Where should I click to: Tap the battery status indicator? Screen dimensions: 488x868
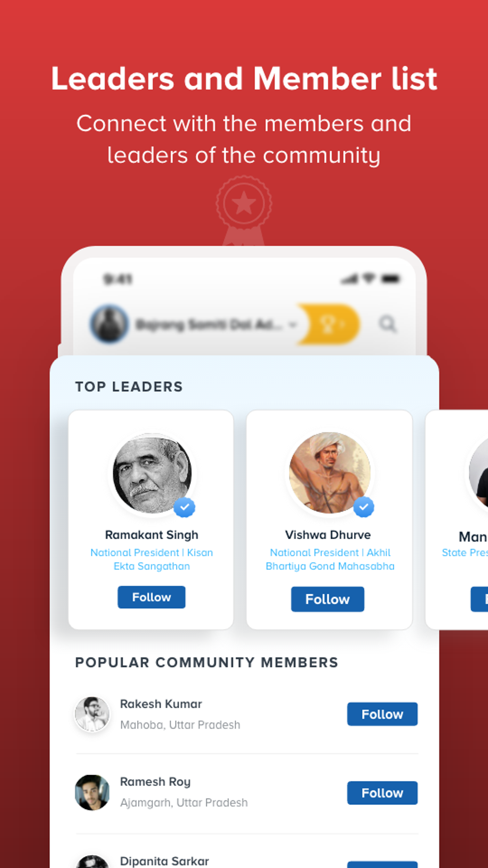391,279
